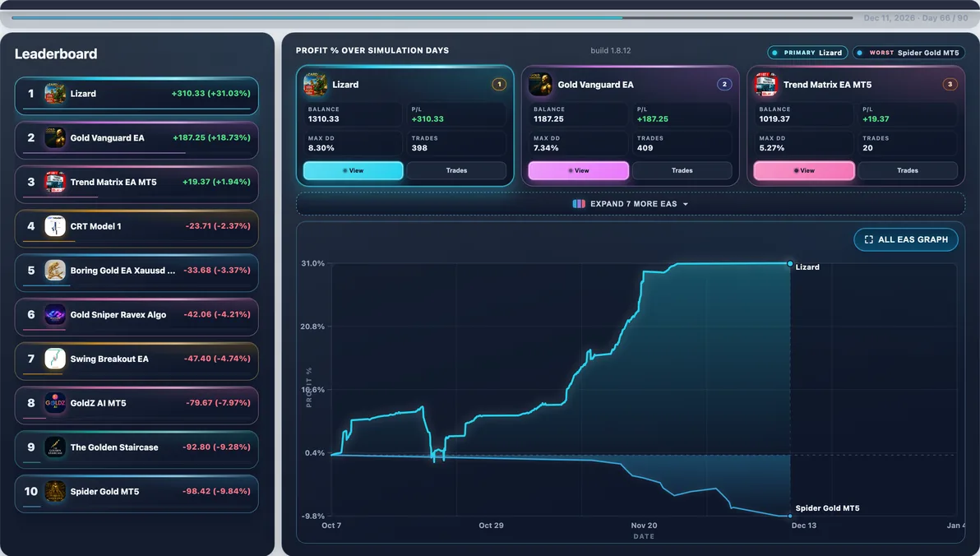Click the Boring Gold EA avatar icon
Image resolution: width=980 pixels, height=556 pixels.
pyautogui.click(x=55, y=270)
